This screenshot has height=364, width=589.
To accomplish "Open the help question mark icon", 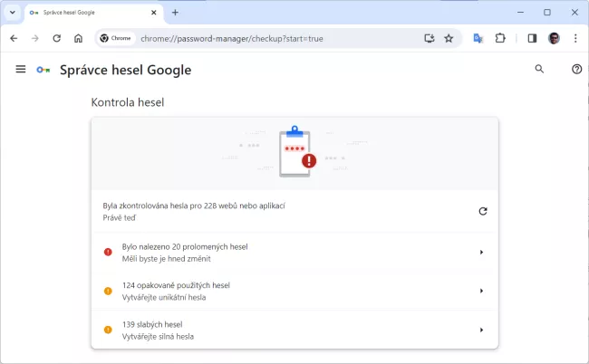I will [576, 70].
